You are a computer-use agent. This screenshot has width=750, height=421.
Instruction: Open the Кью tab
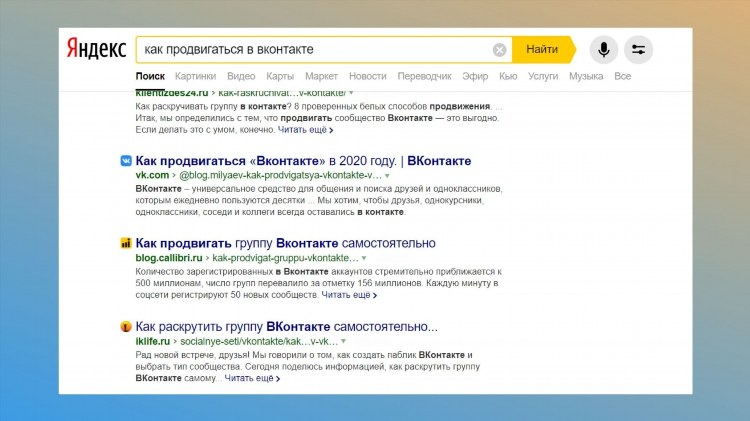[508, 76]
